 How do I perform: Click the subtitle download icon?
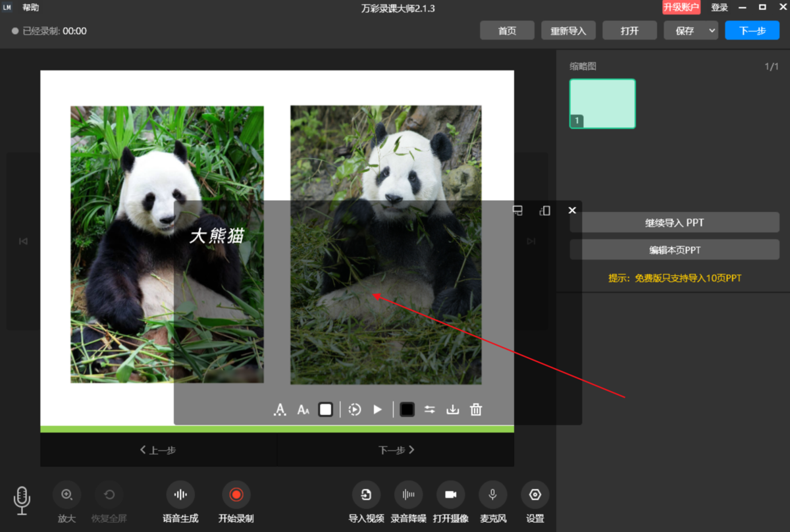click(x=452, y=410)
